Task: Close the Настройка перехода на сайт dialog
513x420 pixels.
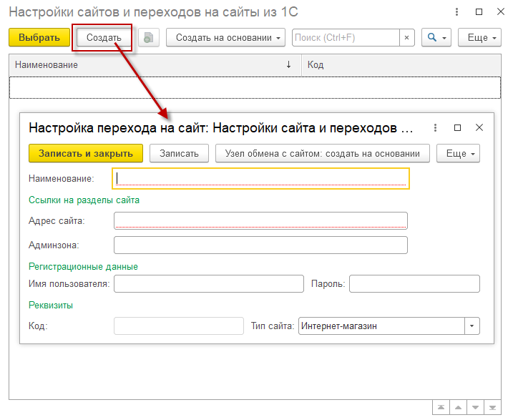Action: click(x=479, y=127)
